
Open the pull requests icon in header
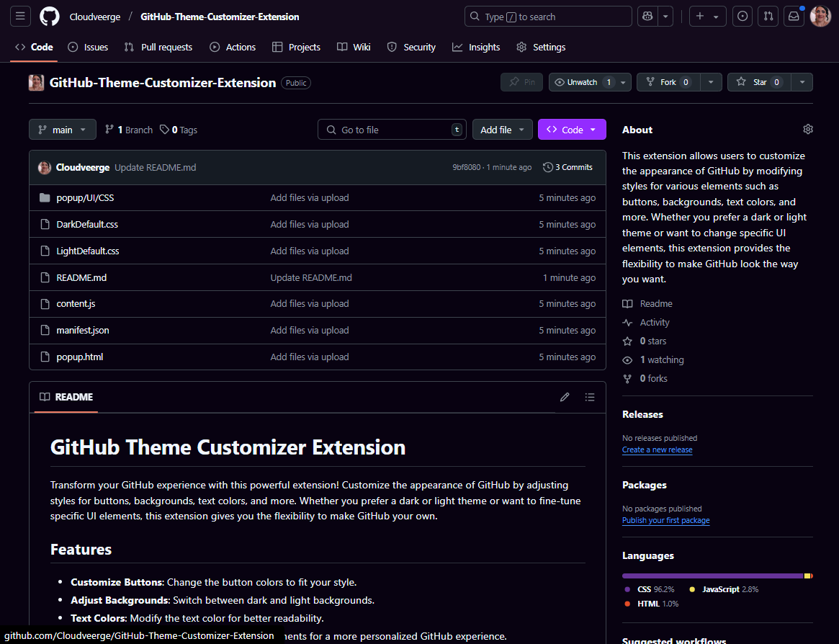pos(768,17)
